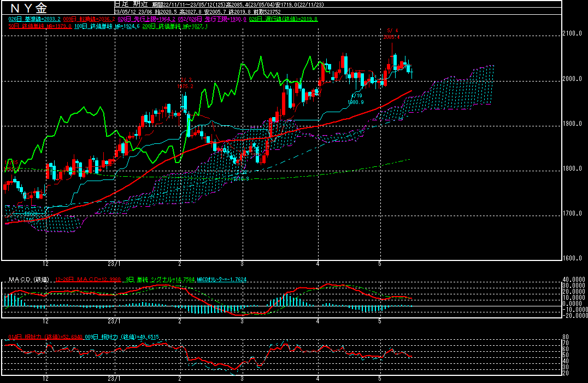The image size is (588, 383).
Task: Click the 1900.0 price axis label
Action: 572,124
